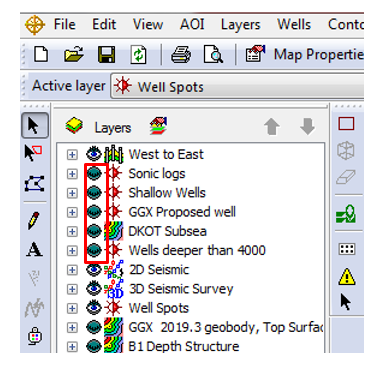Screen dimensions: 378x365
Task: Toggle visibility of 2D Seismic layer
Action: tap(94, 269)
